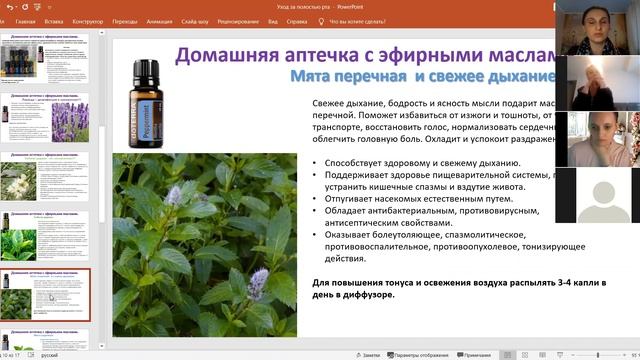Click the 'Что вы хотите сделать?' search field
640x360 pixels.
point(357,22)
